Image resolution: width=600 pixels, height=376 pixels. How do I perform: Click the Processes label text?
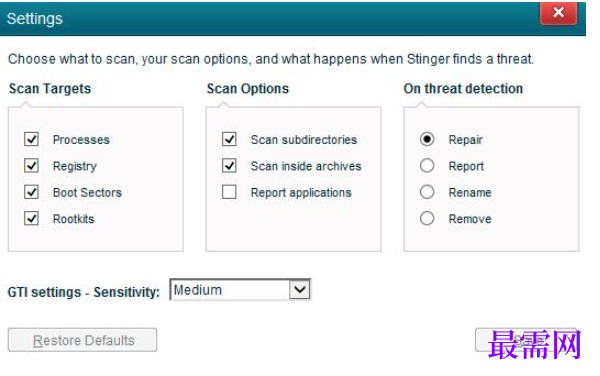(x=81, y=140)
